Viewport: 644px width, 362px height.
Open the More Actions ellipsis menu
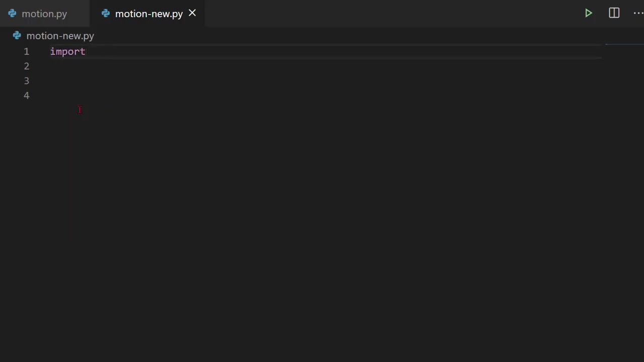[x=637, y=13]
